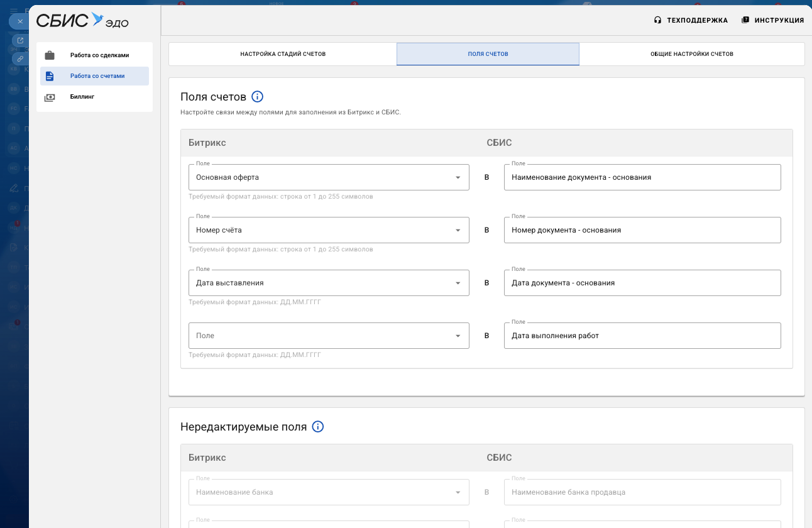
Task: Open the Номер счёта field dropdown
Action: (x=458, y=231)
